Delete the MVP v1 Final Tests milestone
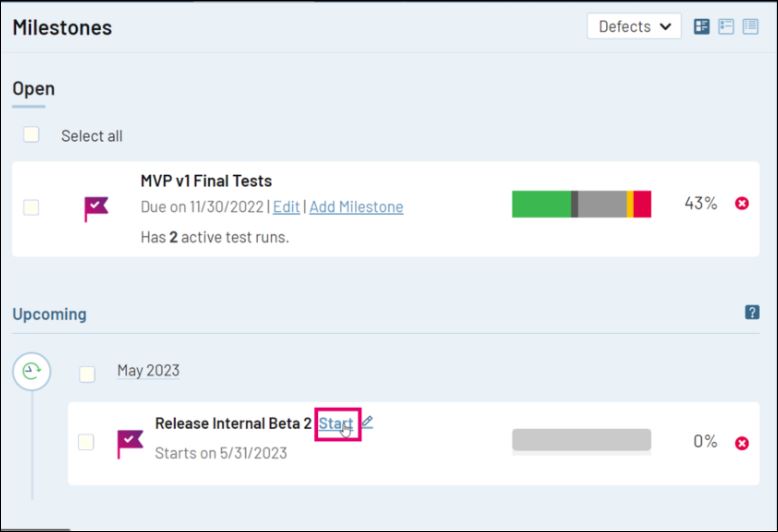The width and height of the screenshot is (778, 532). click(x=742, y=204)
